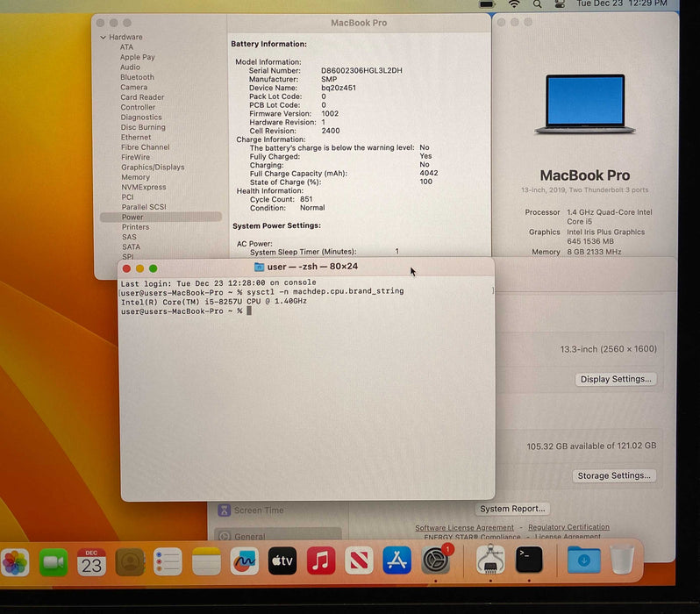Click the Display Settings... button

click(616, 379)
